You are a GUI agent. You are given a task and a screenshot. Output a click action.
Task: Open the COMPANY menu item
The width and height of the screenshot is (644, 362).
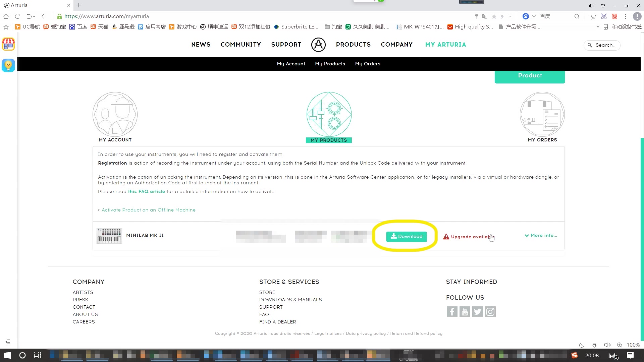pos(396,45)
